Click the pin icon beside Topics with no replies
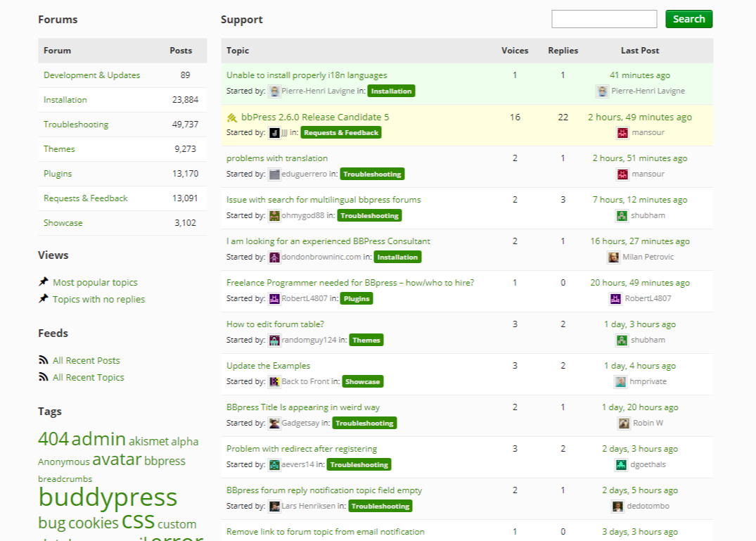The width and height of the screenshot is (756, 541). coord(44,298)
